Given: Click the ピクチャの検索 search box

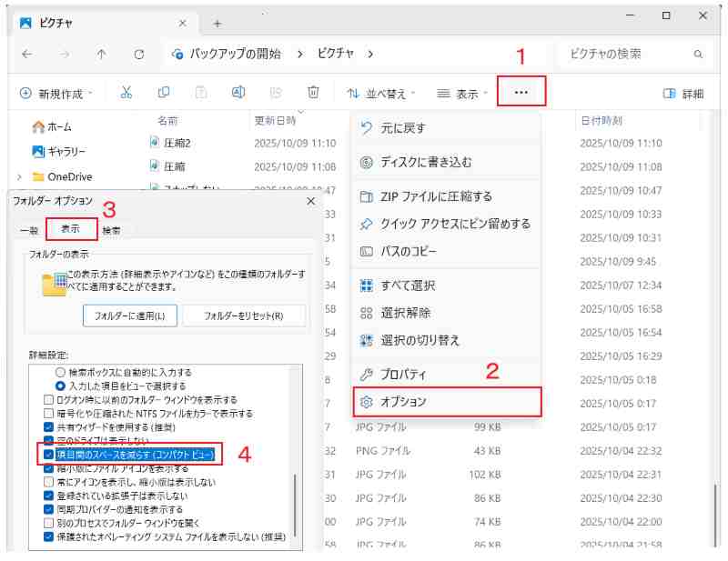Looking at the screenshot, I should (x=636, y=55).
